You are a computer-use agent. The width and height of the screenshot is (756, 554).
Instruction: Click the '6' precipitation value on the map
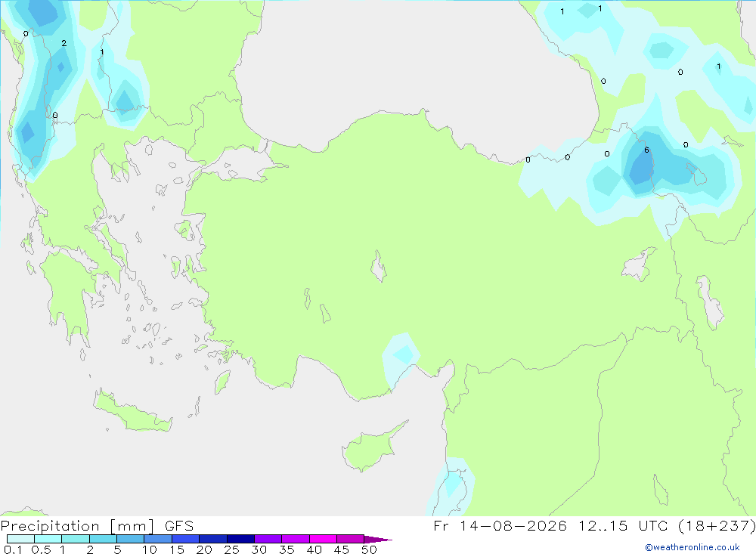(646, 150)
